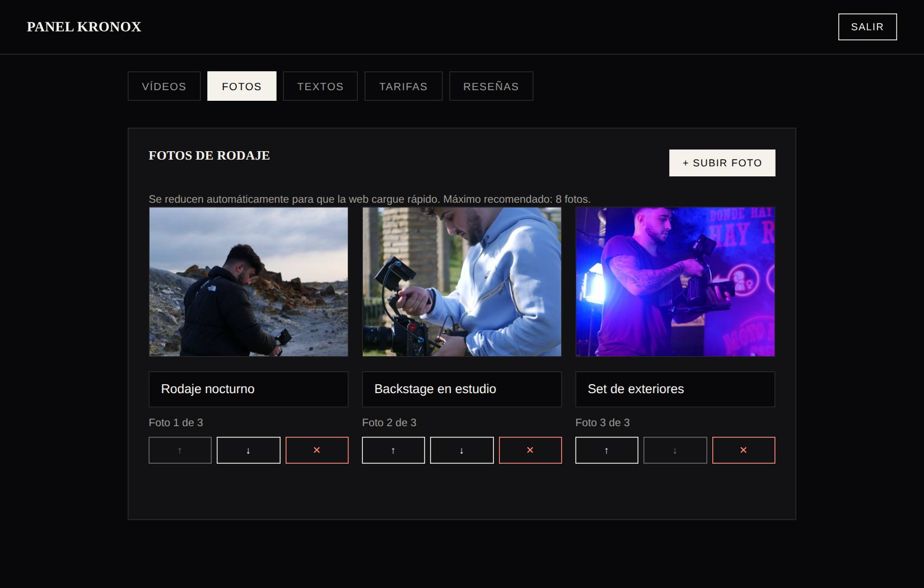
Task: Delete the Set de exteriores photo
Action: (744, 450)
